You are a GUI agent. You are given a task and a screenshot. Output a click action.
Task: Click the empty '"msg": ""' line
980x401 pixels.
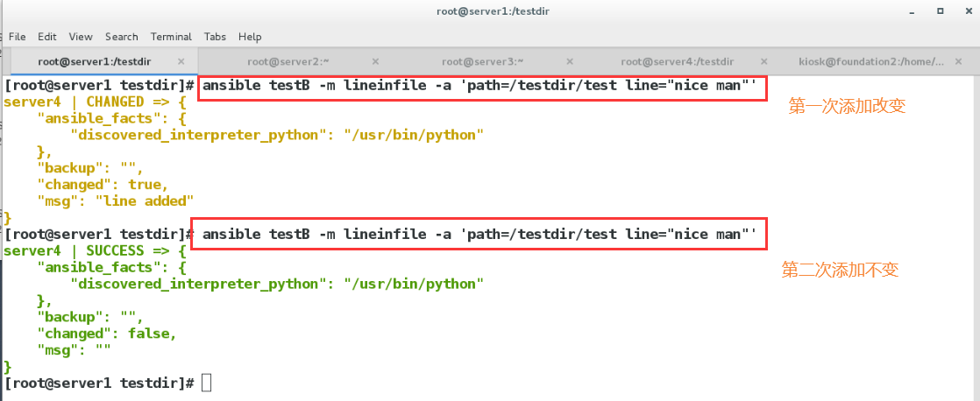click(74, 350)
